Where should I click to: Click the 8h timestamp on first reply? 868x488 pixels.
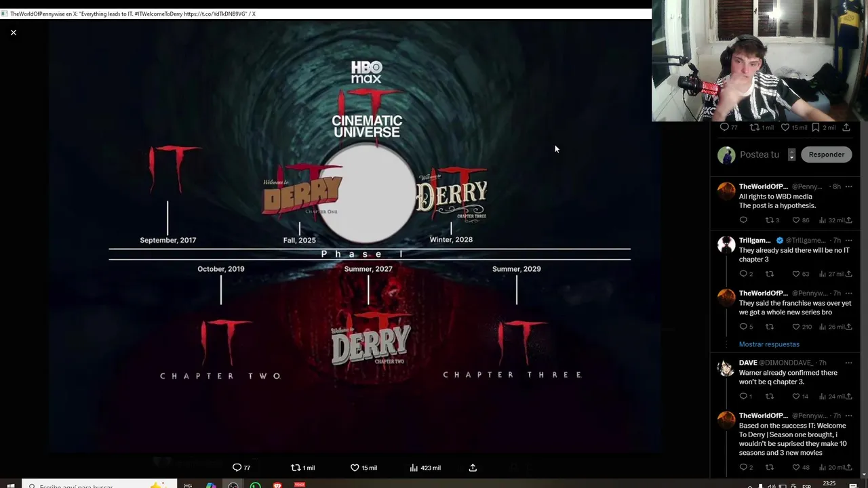[x=837, y=186]
